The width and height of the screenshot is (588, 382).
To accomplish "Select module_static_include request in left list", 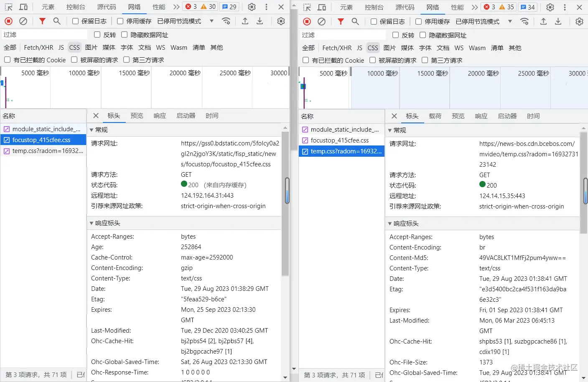I will pyautogui.click(x=43, y=129).
